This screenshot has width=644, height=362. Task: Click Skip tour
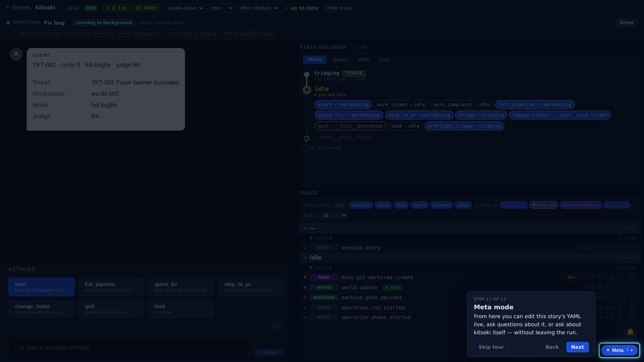point(491,347)
